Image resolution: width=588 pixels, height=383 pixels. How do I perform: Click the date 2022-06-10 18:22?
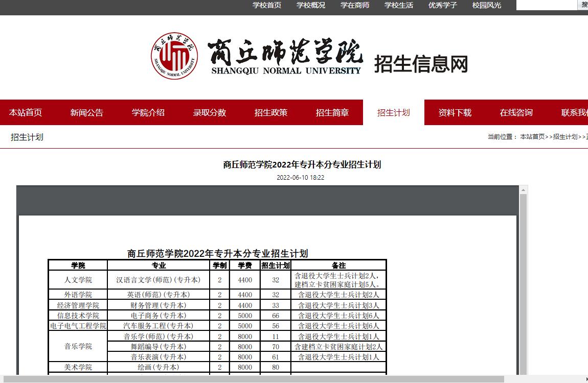[300, 178]
